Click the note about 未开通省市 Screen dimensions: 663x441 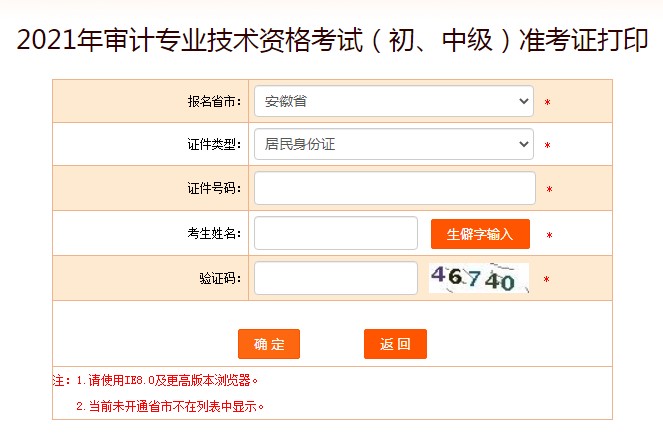[x=170, y=407]
